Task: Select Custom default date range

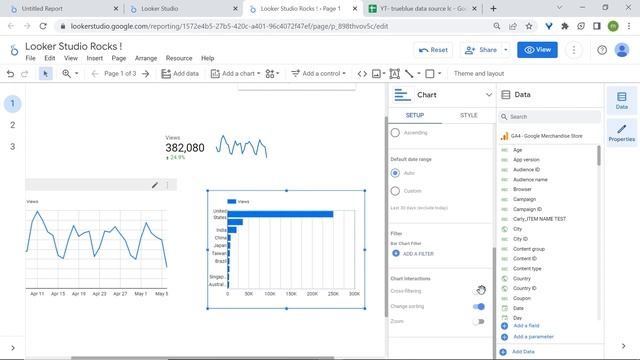Action: pyautogui.click(x=395, y=191)
